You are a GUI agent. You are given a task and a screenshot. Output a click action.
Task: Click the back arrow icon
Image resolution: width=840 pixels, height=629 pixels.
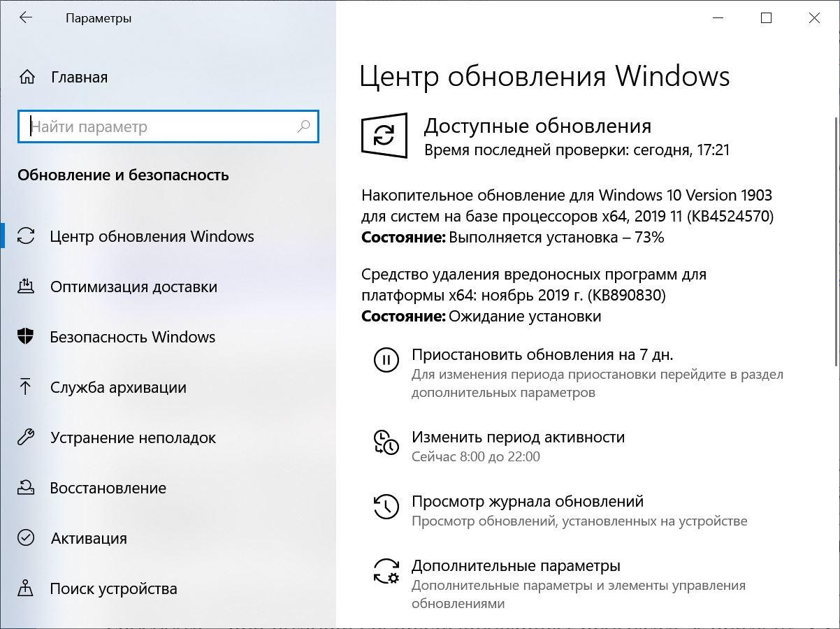click(26, 18)
